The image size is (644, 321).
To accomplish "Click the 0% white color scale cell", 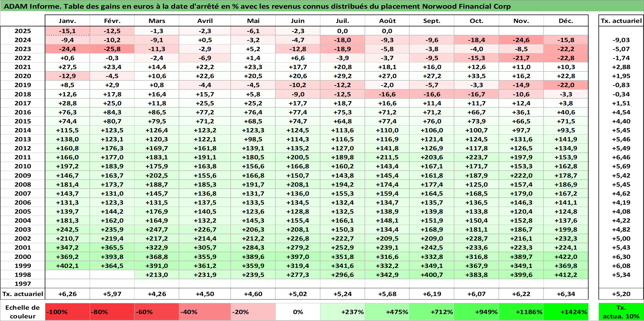I will pos(298,312).
